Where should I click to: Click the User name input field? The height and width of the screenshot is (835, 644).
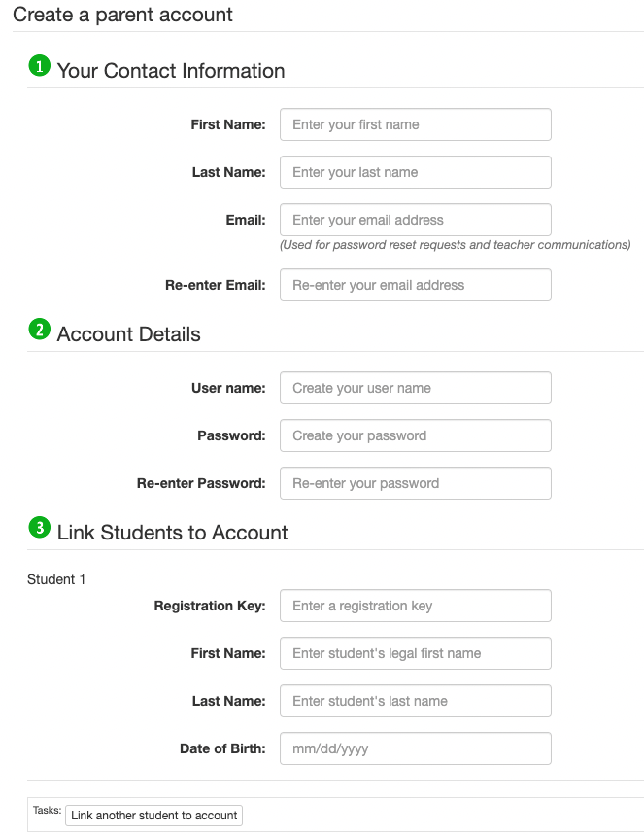(x=415, y=388)
